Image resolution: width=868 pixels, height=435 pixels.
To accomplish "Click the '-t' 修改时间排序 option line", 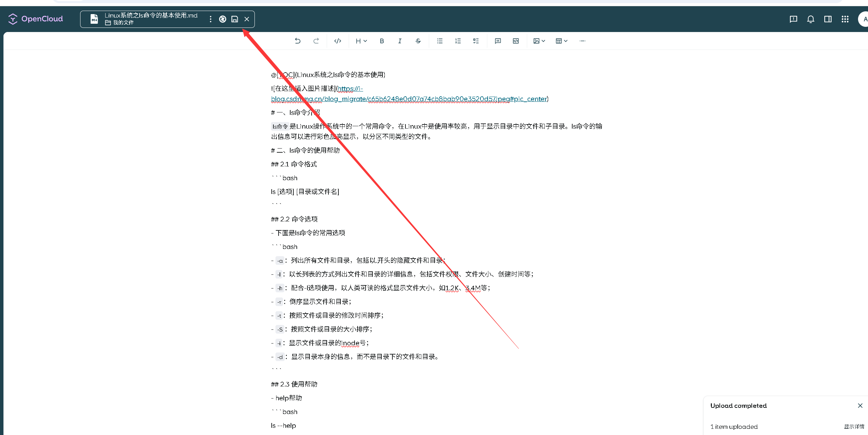I will pyautogui.click(x=327, y=315).
